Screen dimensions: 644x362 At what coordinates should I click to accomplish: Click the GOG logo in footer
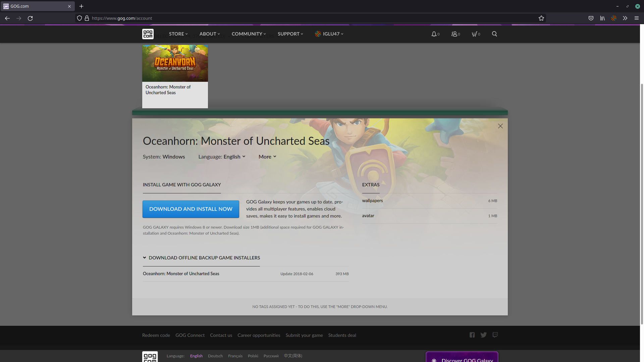tap(150, 357)
